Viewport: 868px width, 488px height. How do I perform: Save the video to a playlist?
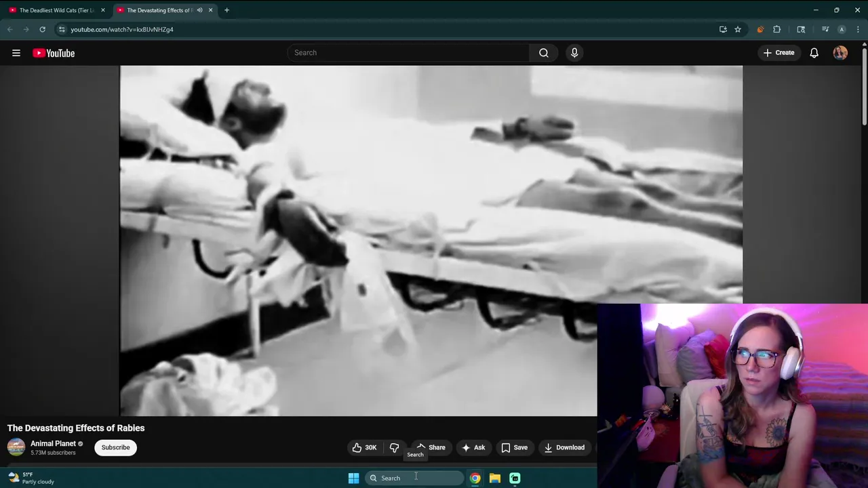(x=514, y=447)
